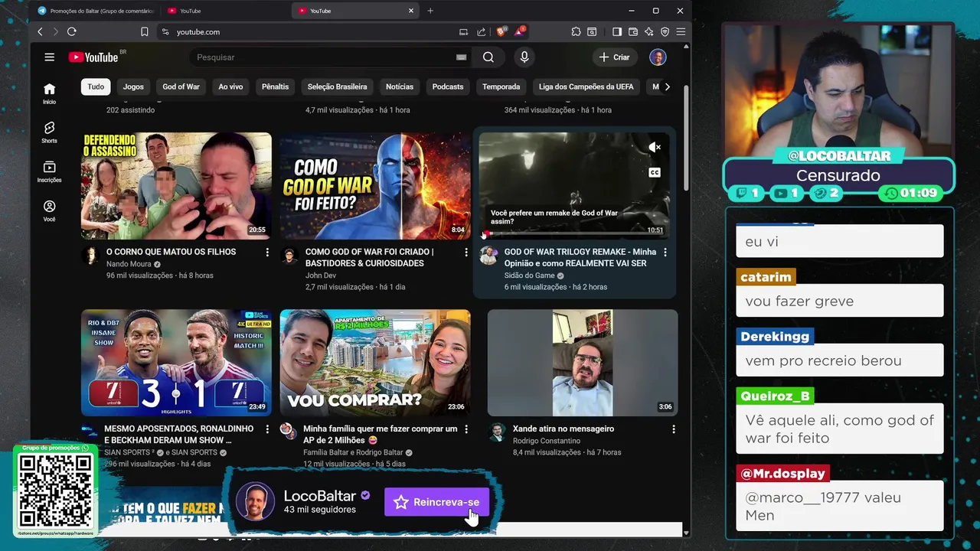
Task: Click the Criar button
Action: (x=614, y=57)
